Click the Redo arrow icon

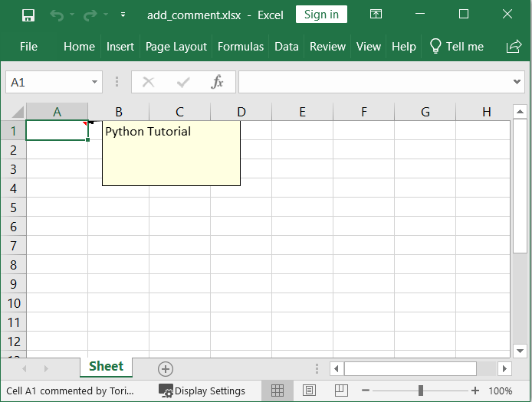pyautogui.click(x=90, y=15)
